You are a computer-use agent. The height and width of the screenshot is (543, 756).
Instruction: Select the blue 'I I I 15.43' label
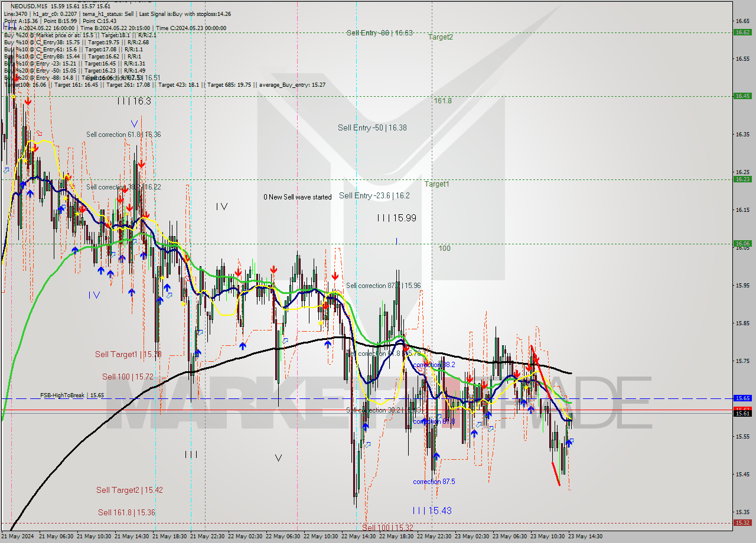(432, 511)
